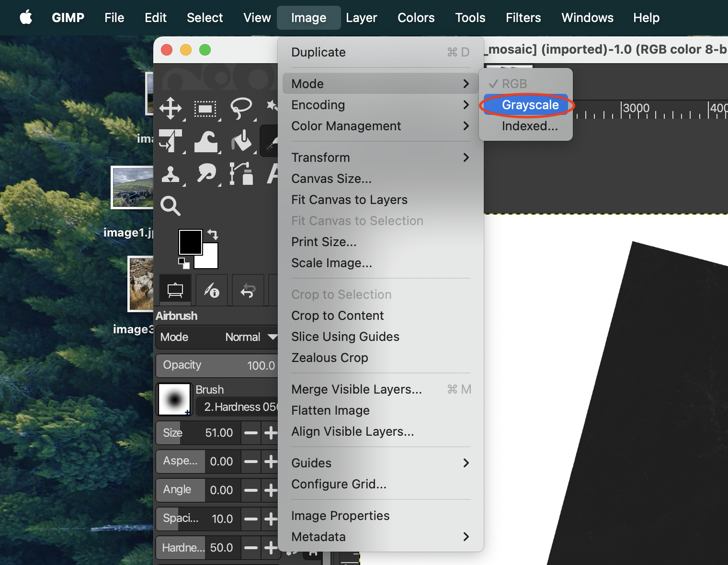Open the Colors menu

416,18
